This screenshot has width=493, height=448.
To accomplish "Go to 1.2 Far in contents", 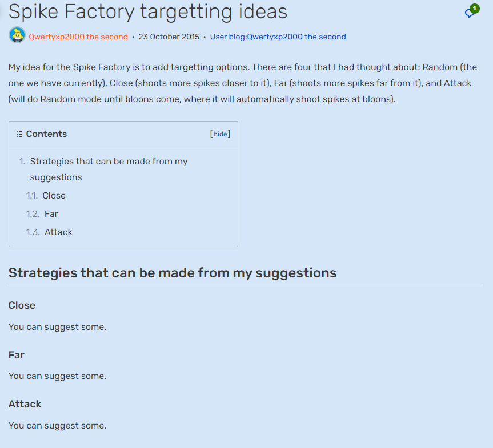I will click(x=51, y=214).
